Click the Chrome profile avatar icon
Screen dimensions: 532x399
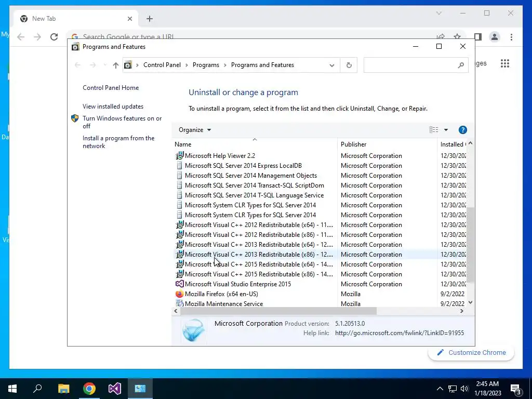[495, 37]
